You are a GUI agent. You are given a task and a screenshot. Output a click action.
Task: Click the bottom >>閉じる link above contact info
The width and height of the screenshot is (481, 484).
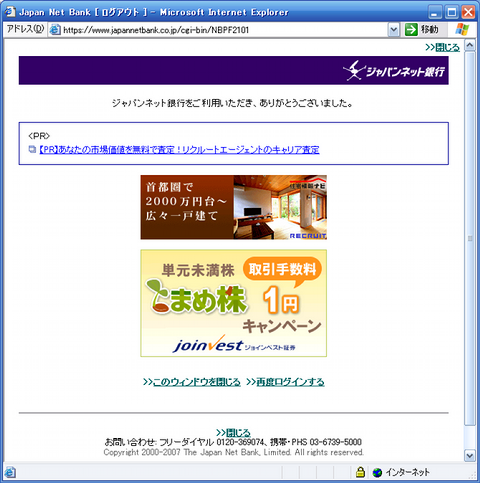coord(233,433)
